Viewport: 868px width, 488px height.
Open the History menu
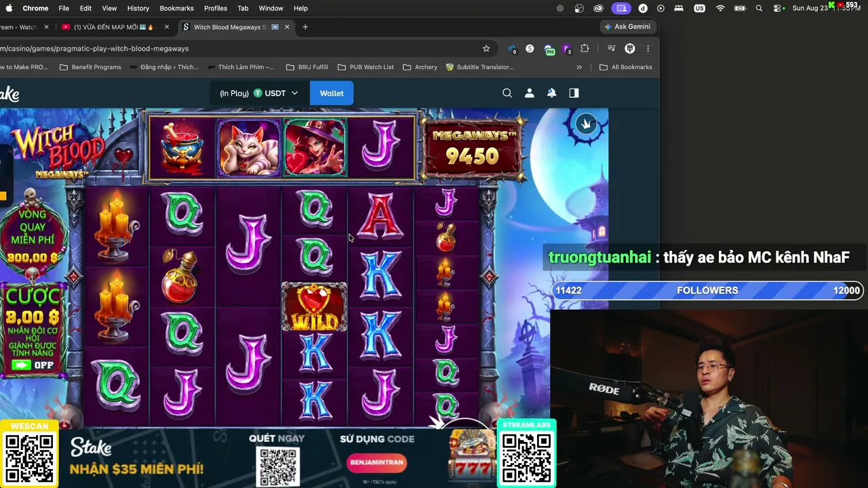(138, 8)
